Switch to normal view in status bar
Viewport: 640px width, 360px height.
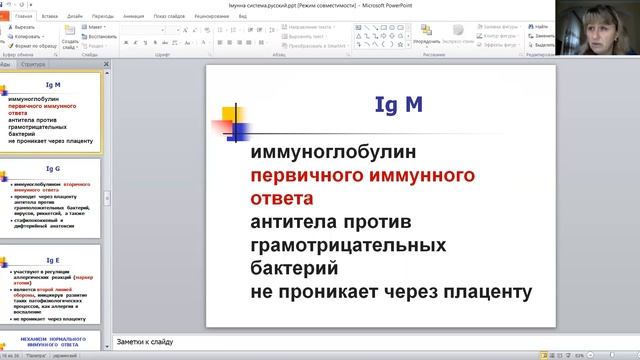click(x=544, y=356)
